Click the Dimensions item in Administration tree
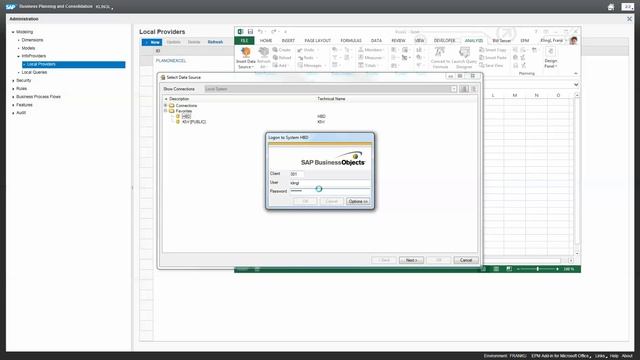Viewport: 640px width, 360px height. click(32, 40)
